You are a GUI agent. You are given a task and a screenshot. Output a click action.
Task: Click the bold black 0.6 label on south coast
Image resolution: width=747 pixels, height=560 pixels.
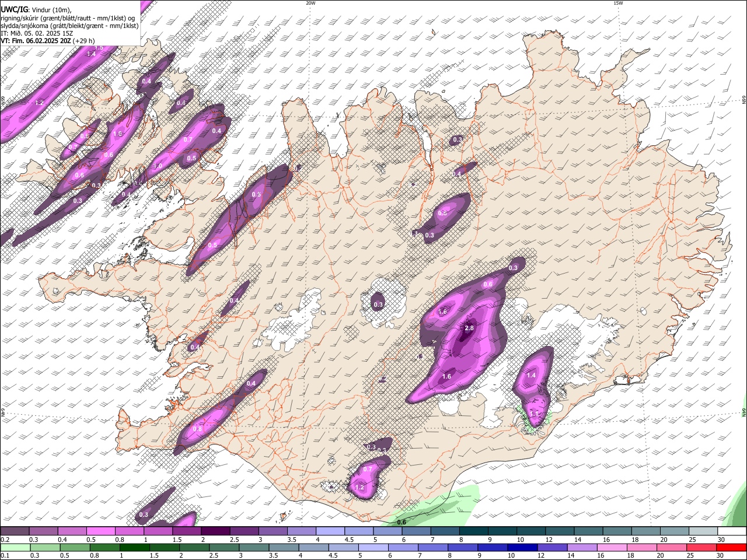[x=402, y=522]
